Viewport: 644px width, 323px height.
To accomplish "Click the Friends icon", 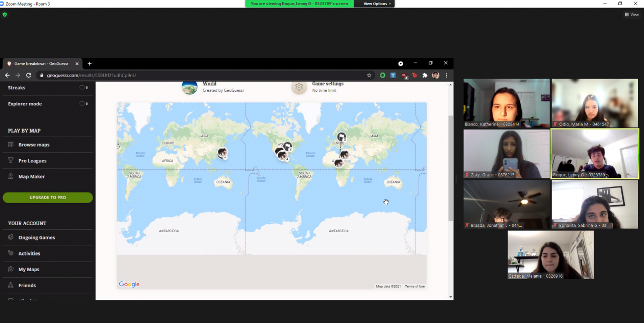I will coord(11,286).
